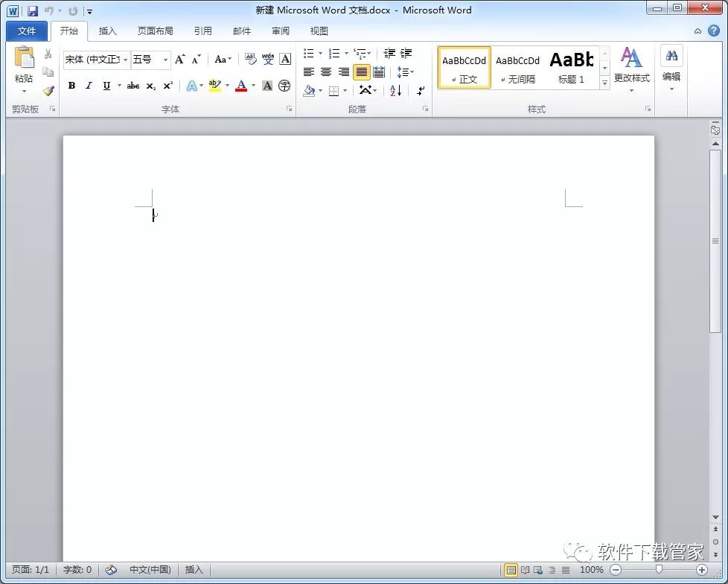Switch to the 邮件 (Mailings) tab
This screenshot has height=584, width=728.
click(241, 31)
